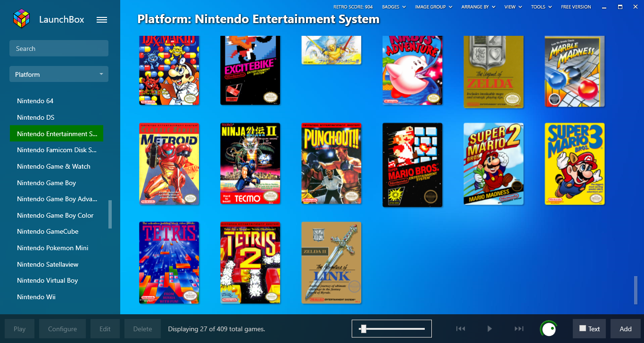Viewport: 644px width, 343px height.
Task: Toggle the Text checkbox button
Action: (589, 329)
